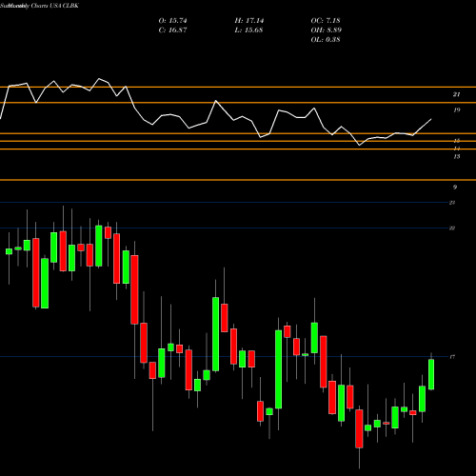Select the close value 'C: 16.87'
The image size is (476, 476).
(x=172, y=30)
